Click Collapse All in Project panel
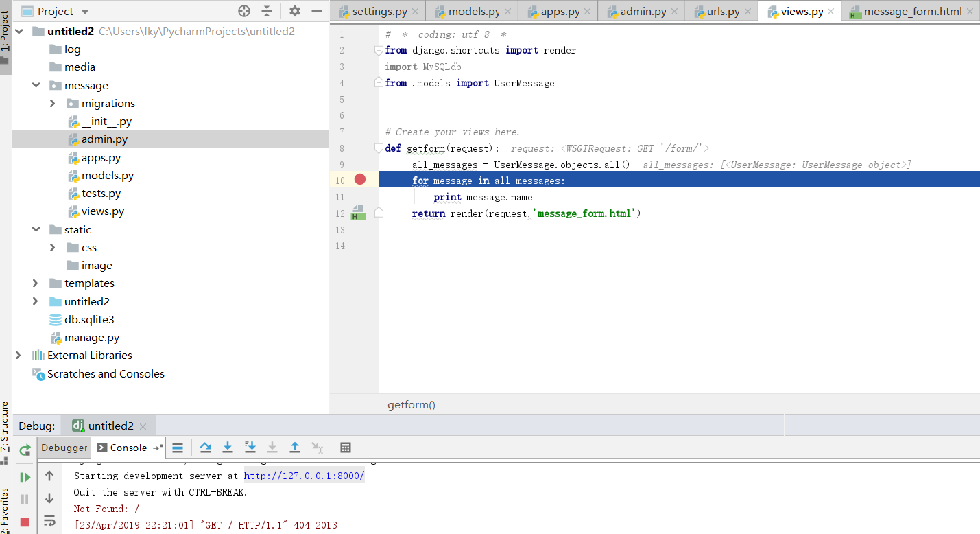This screenshot has width=980, height=534. tap(267, 11)
